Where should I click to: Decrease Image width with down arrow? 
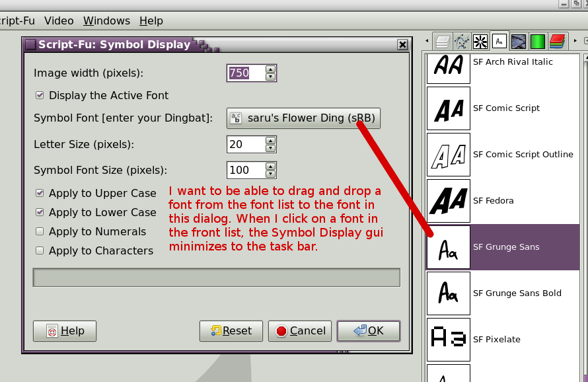pyautogui.click(x=270, y=77)
